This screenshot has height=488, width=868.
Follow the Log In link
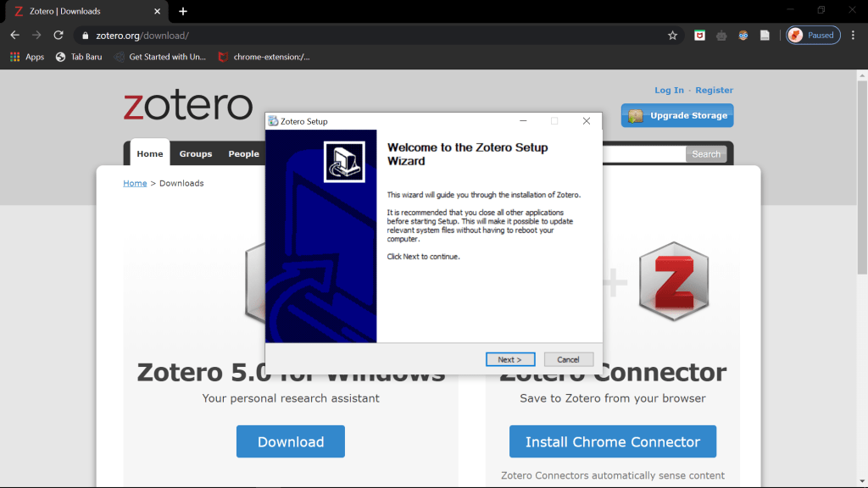pos(669,91)
